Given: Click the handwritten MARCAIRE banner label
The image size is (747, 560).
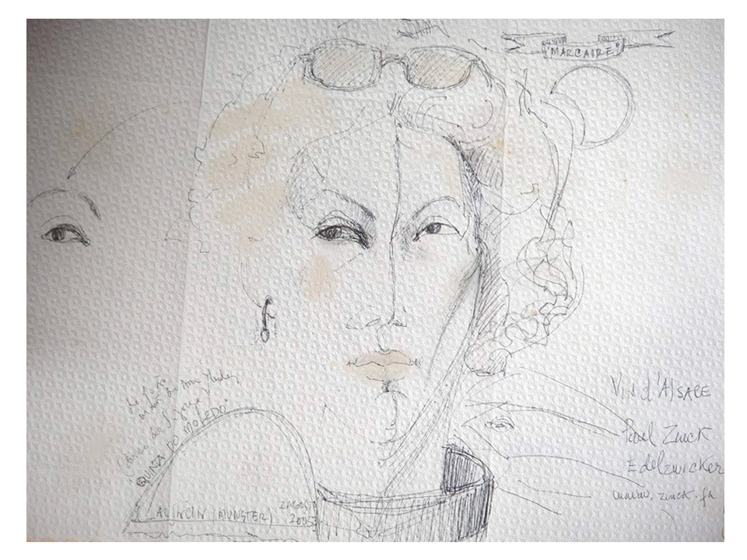Looking at the screenshot, I should 584,51.
